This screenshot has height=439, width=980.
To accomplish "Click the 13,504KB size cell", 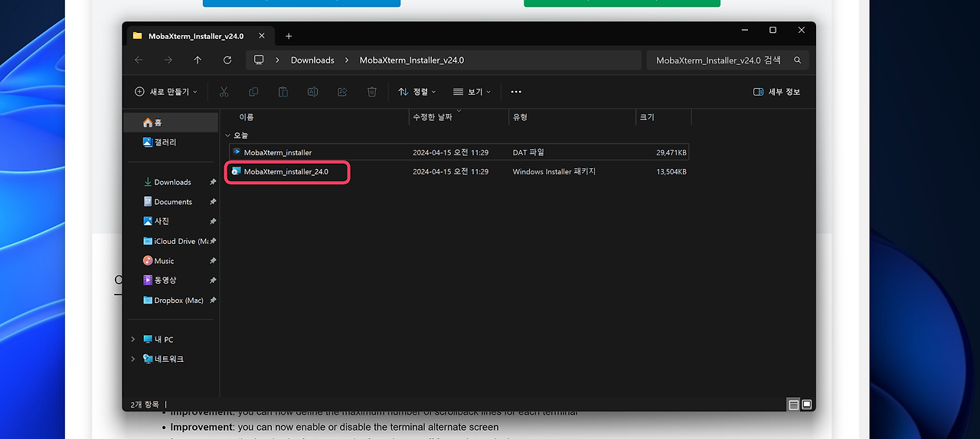I will pyautogui.click(x=671, y=172).
